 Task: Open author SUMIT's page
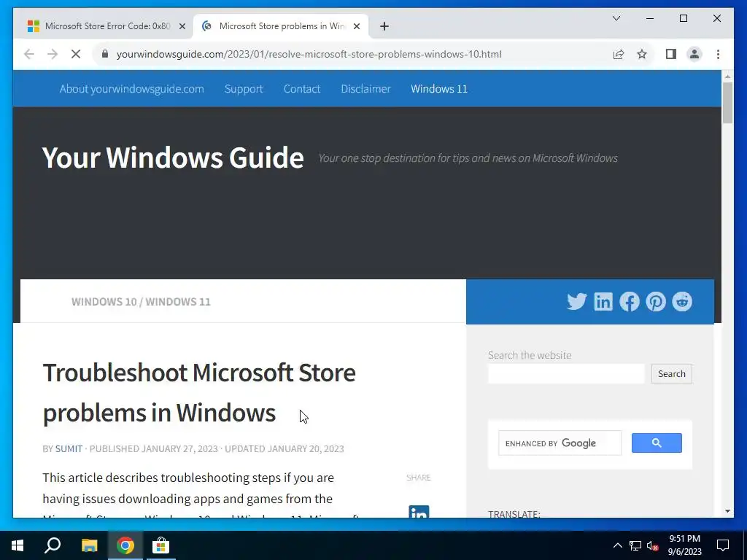tap(69, 449)
